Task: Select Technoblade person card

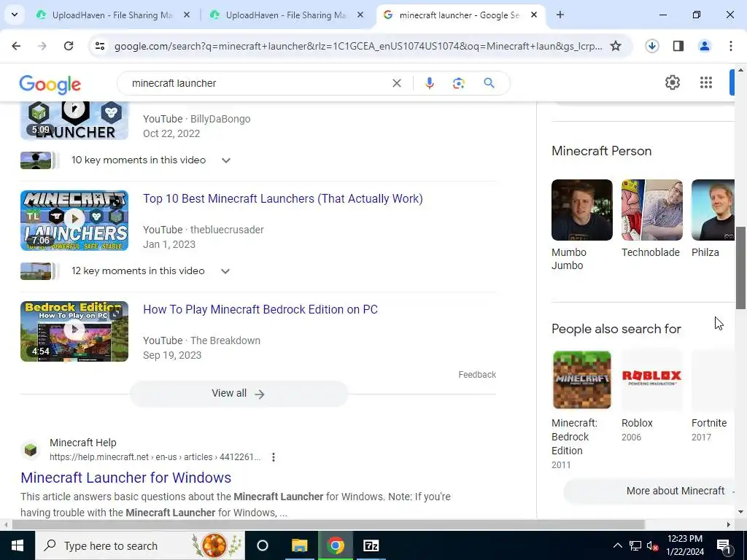Action: 651,219
